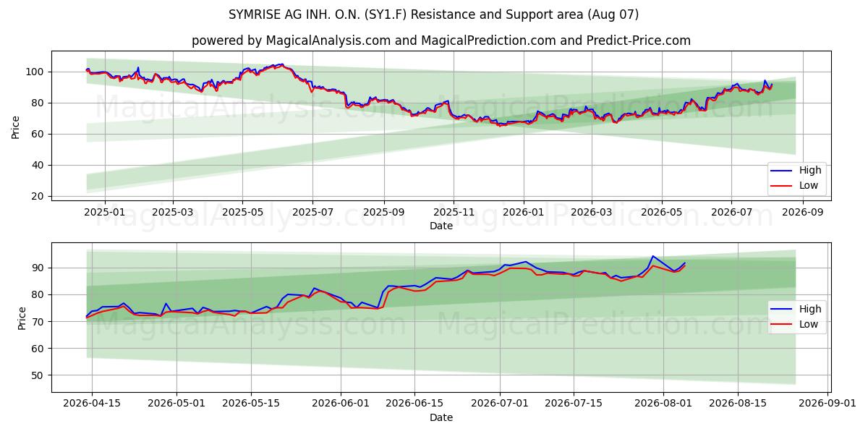Select the '2026-09' x-axis tick label
The height and width of the screenshot is (434, 868).
click(x=801, y=212)
